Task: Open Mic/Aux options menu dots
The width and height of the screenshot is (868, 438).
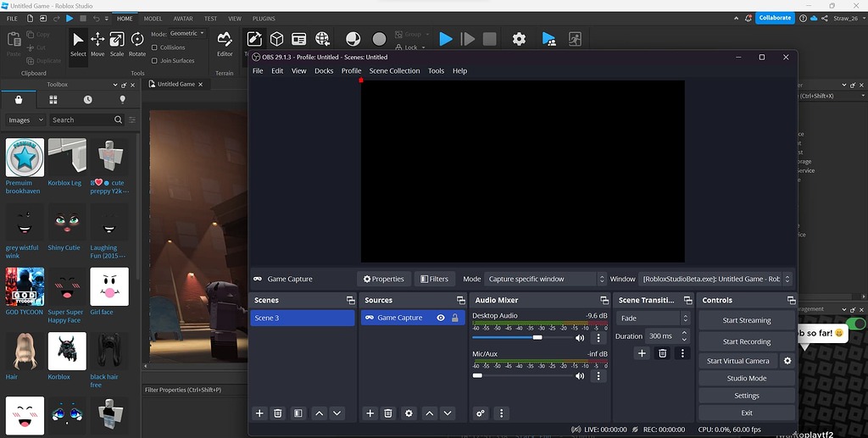Action: tap(598, 376)
